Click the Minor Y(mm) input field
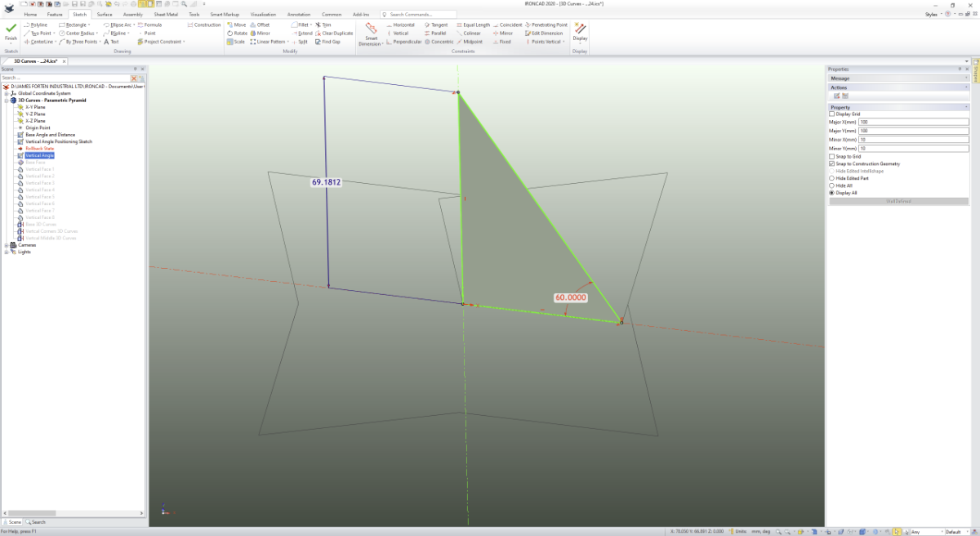 (x=913, y=149)
